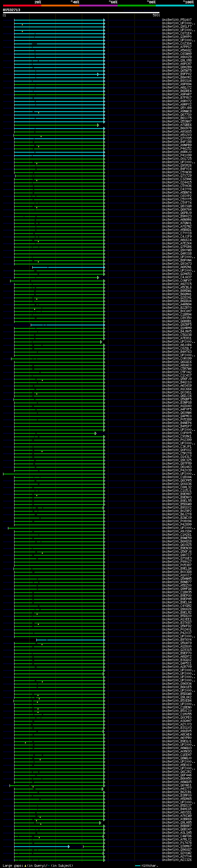The width and height of the screenshot is (197, 868).
Task: Click the =100char. scale legend
Action: click(147, 865)
